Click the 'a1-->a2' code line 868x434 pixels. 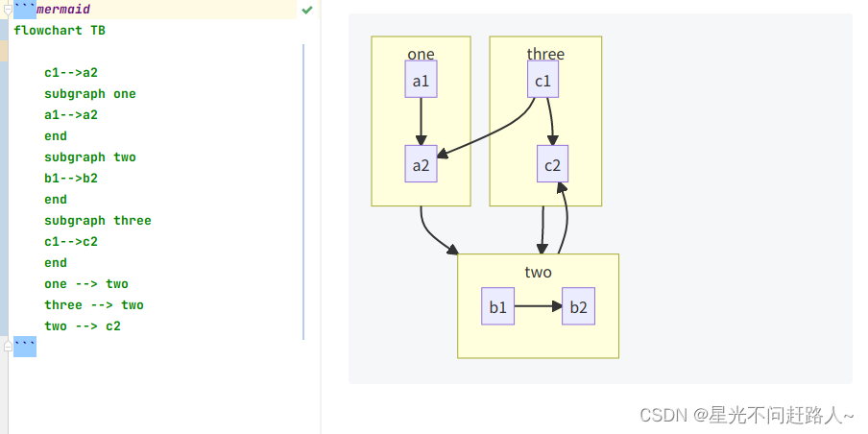coord(71,115)
